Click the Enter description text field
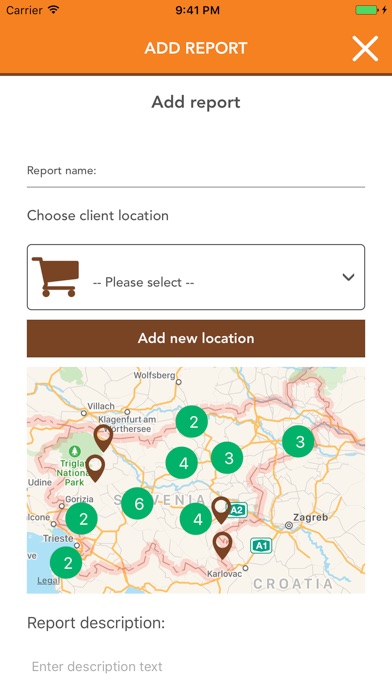This screenshot has width=392, height=696. click(x=196, y=666)
